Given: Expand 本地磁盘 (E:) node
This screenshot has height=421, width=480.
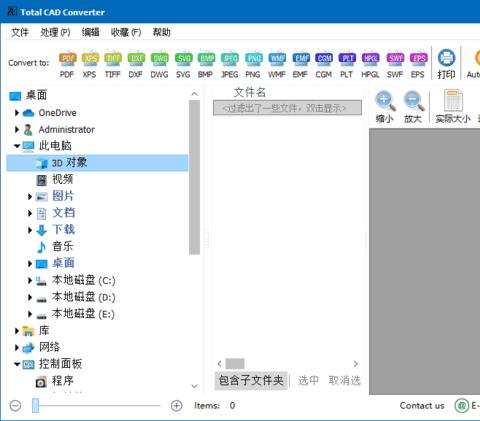Looking at the screenshot, I should click(x=30, y=314).
